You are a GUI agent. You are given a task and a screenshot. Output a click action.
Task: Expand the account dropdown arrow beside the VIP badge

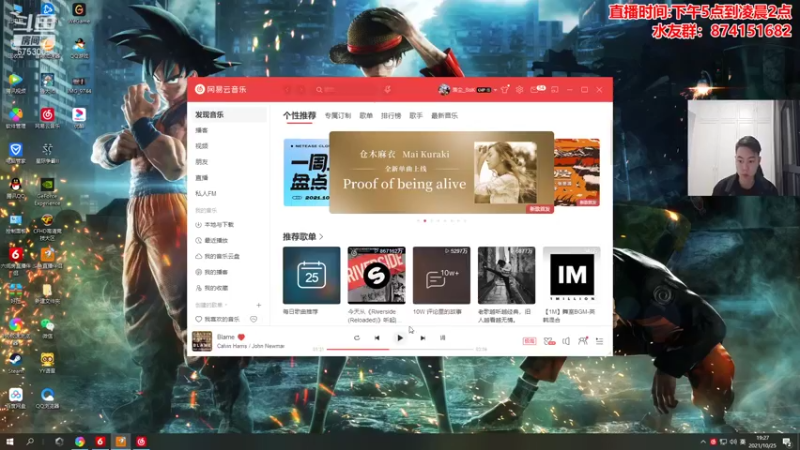point(495,90)
